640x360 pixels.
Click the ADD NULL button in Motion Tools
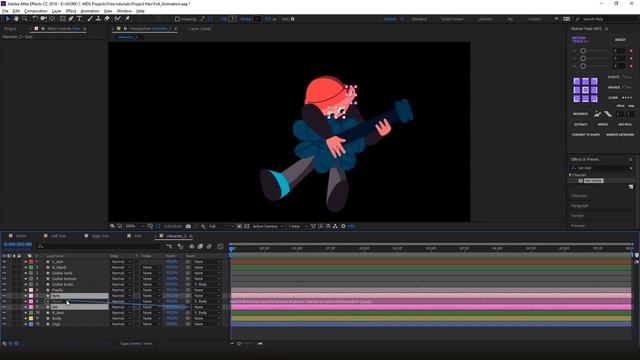click(625, 124)
